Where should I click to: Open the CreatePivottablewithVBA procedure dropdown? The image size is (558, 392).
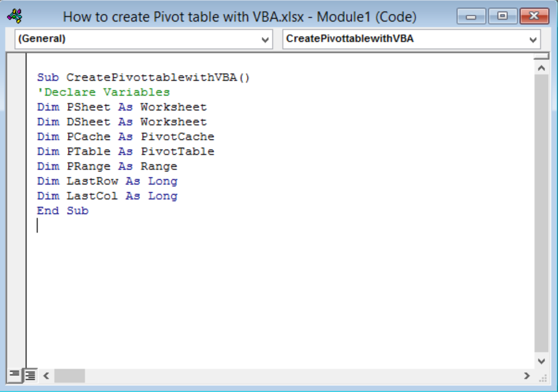click(533, 39)
